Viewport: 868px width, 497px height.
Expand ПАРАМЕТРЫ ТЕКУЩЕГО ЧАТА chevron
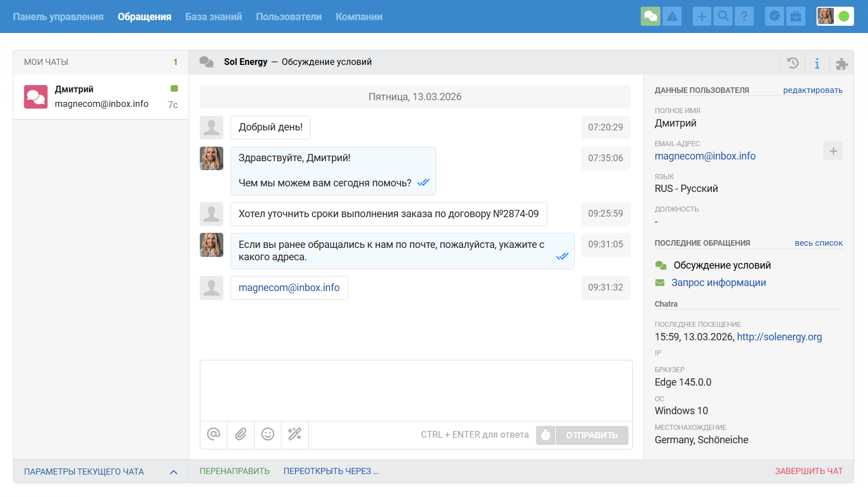point(173,472)
